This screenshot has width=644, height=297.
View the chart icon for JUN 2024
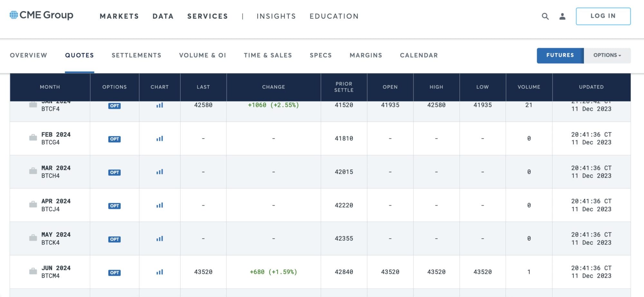tap(160, 272)
